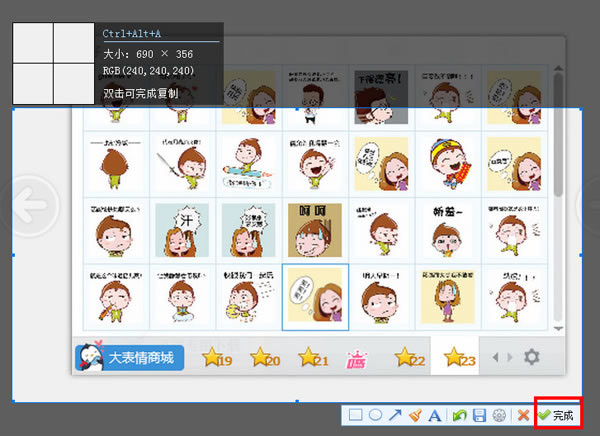Select the brush tool in screenshot toolbar

415,415
